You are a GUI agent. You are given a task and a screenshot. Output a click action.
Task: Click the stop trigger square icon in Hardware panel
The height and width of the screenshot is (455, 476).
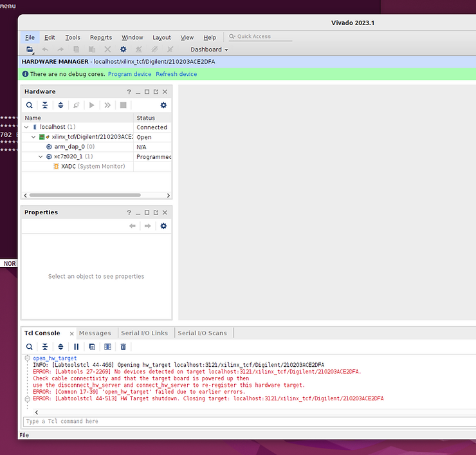point(123,105)
